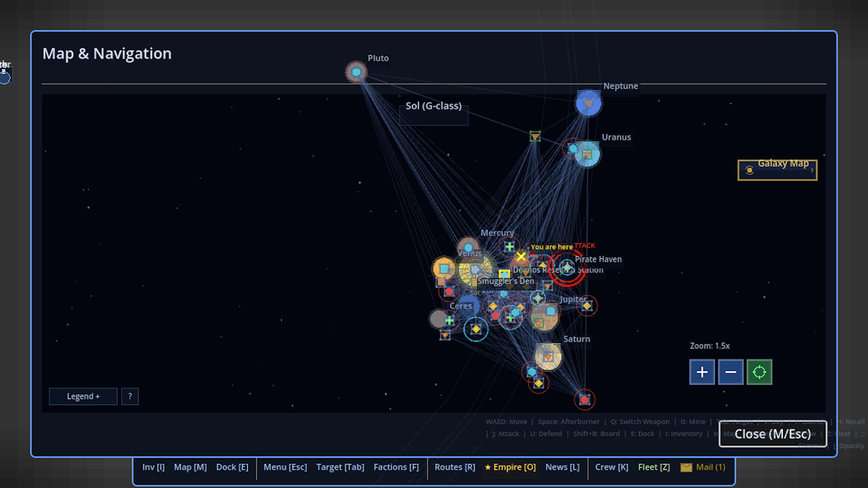Click the Smuggler's Den label
868x488 pixels.
[506, 281]
